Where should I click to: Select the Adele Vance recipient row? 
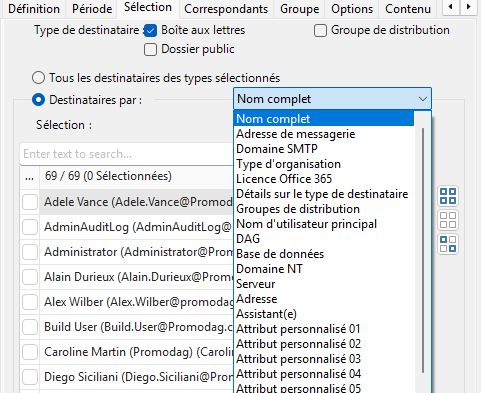click(137, 202)
